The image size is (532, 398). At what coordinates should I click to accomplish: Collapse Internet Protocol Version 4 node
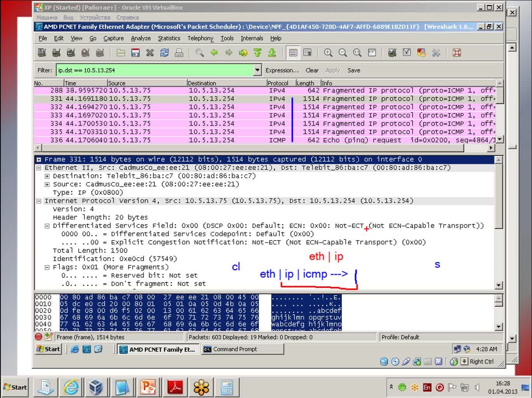pos(39,201)
